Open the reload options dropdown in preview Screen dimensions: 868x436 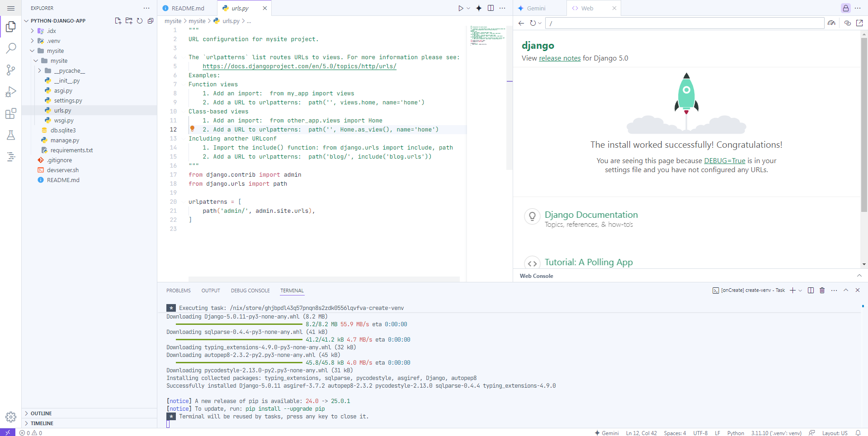tap(540, 23)
